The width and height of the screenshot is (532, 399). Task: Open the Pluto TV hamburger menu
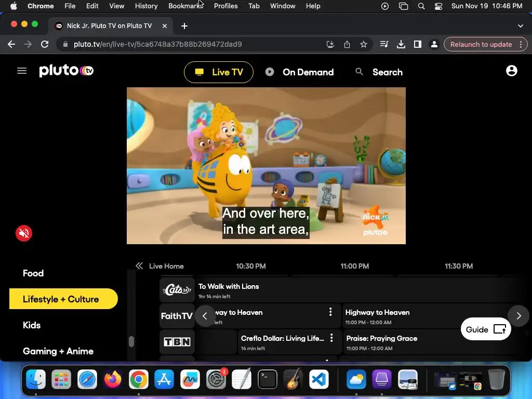pyautogui.click(x=22, y=71)
